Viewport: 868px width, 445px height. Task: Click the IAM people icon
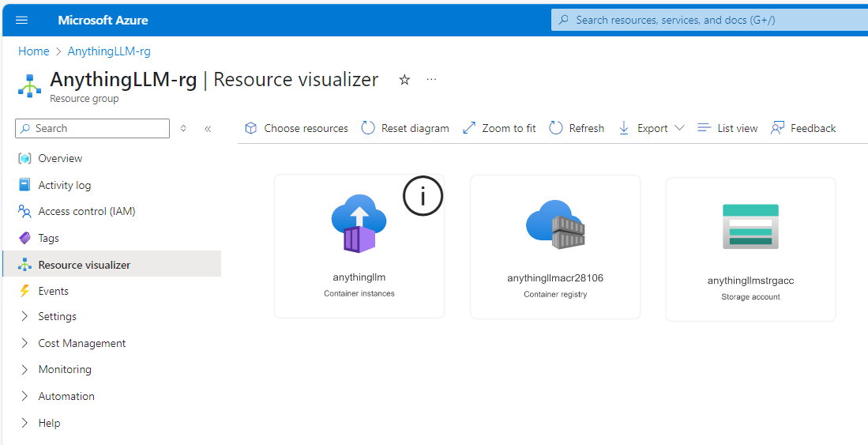tap(24, 211)
